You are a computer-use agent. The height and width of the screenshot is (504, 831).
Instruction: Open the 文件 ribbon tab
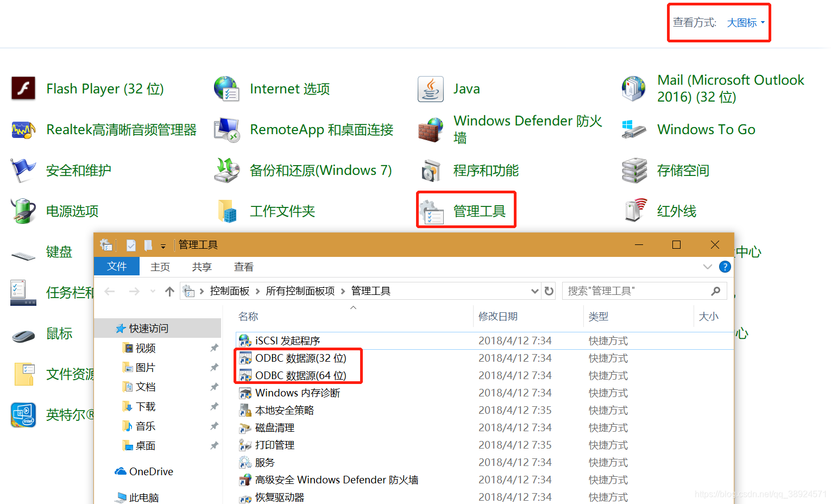tap(117, 266)
